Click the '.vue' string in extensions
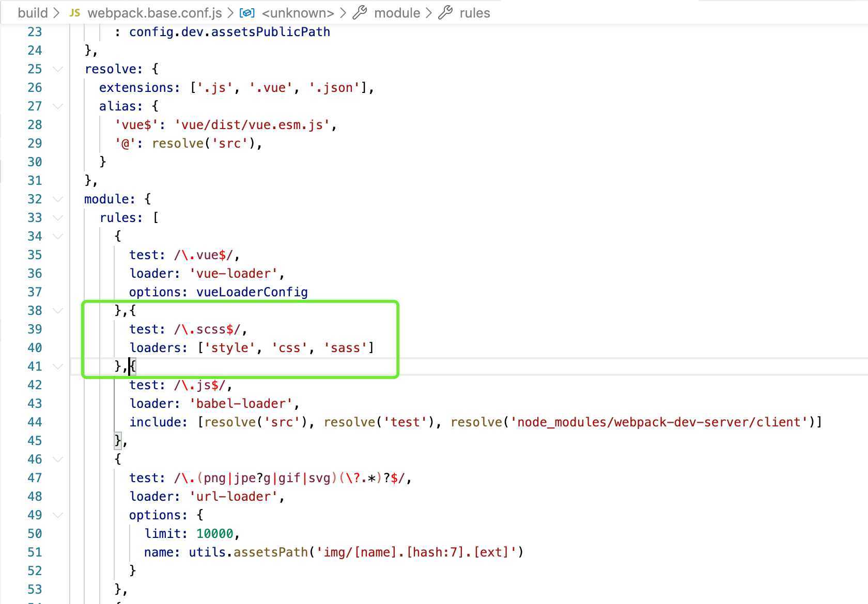Image resolution: width=868 pixels, height=604 pixels. [x=271, y=88]
